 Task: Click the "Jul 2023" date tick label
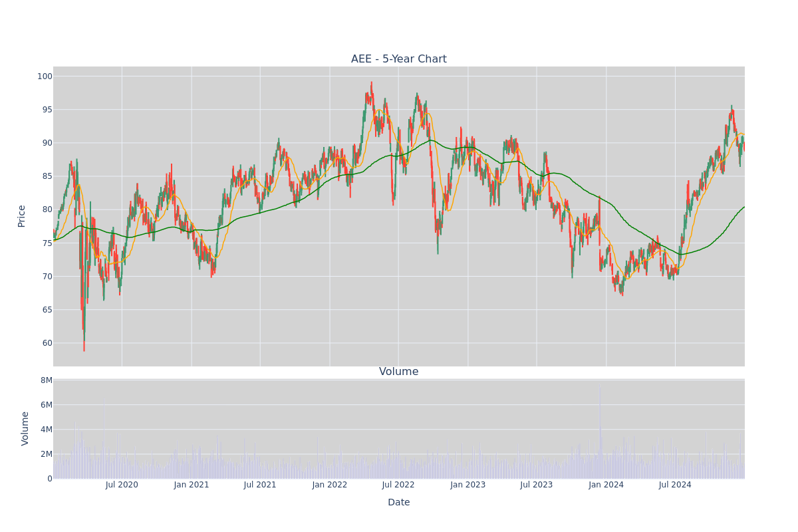537,485
